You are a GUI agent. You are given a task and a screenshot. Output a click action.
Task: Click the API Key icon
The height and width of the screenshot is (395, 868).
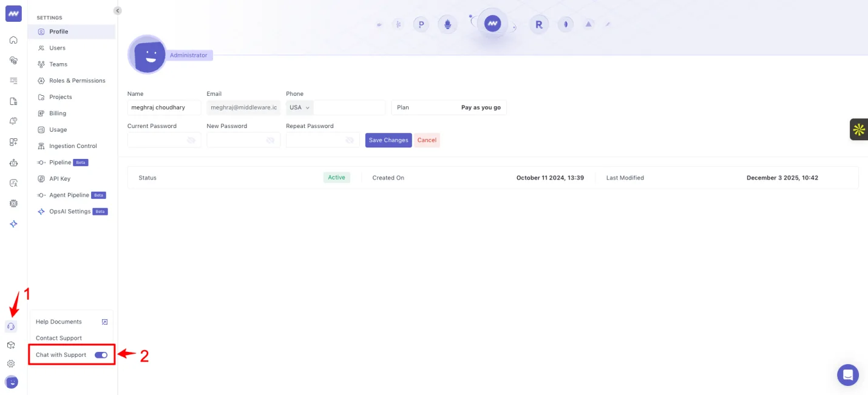click(41, 179)
